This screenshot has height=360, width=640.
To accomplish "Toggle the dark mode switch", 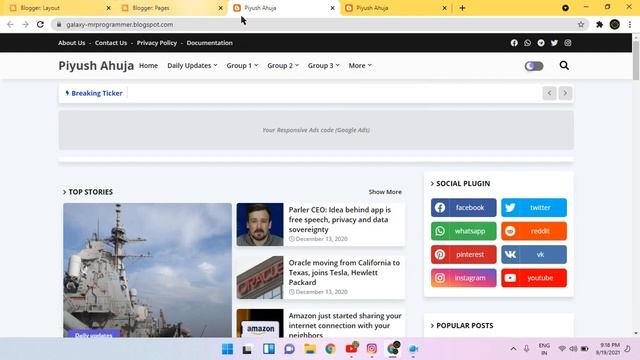I will pyautogui.click(x=534, y=66).
